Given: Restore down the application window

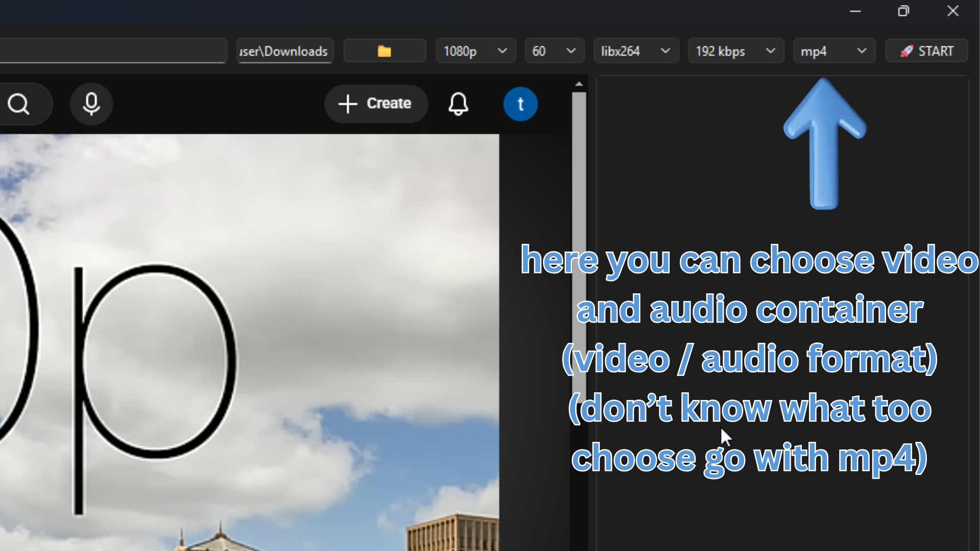Looking at the screenshot, I should (x=904, y=11).
